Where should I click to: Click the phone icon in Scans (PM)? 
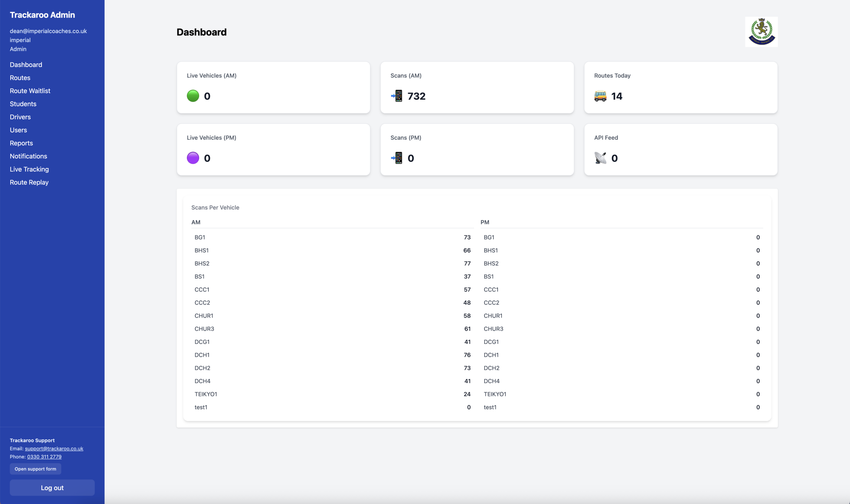coord(397,158)
